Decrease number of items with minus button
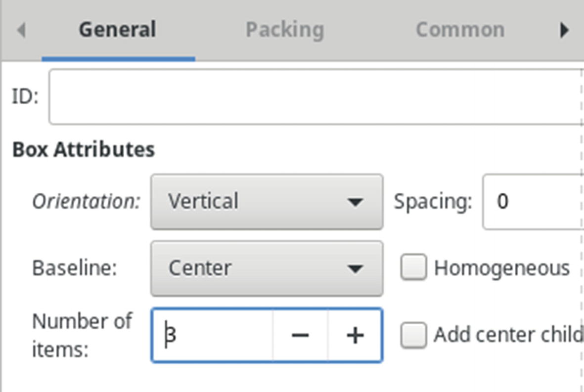Viewport: 584px width, 392px height. [300, 336]
